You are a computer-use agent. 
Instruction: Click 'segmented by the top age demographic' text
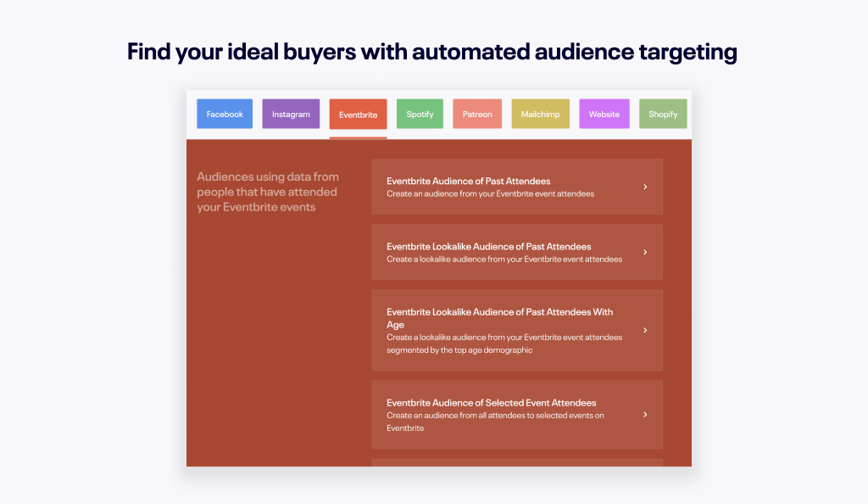pyautogui.click(x=459, y=350)
